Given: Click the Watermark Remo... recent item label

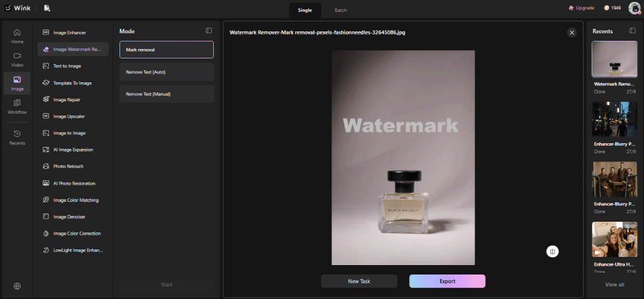Looking at the screenshot, I should tap(614, 84).
